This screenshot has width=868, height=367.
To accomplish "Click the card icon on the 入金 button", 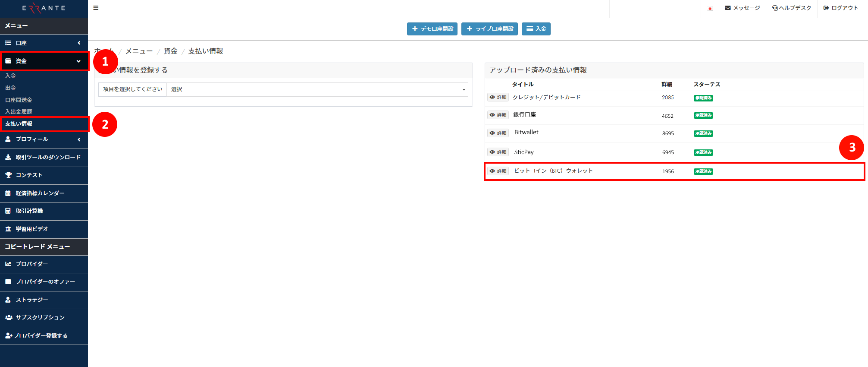I will point(530,29).
